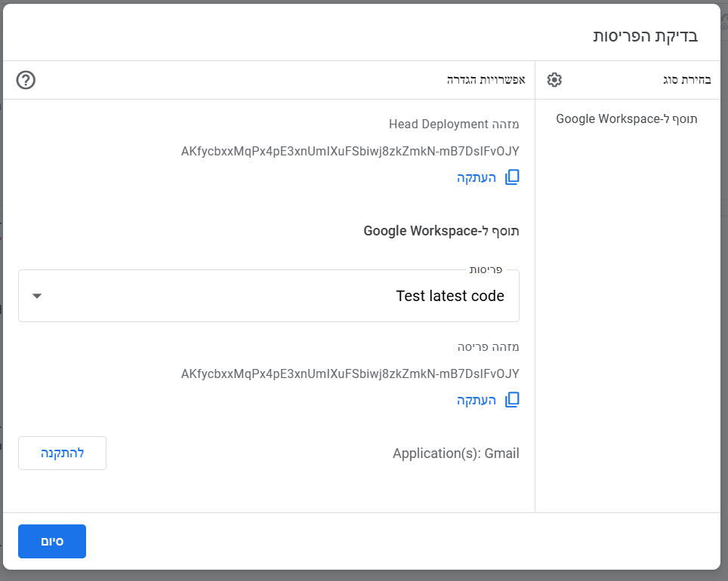Click the bold Google Workspace add-on heading
Image resolution: width=728 pixels, height=581 pixels.
tap(441, 231)
